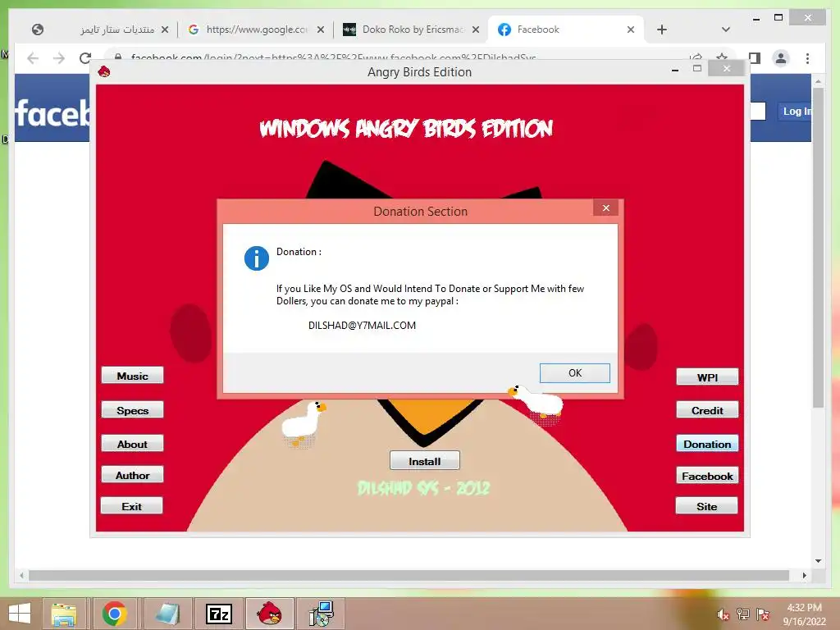Image resolution: width=840 pixels, height=630 pixels.
Task: Minimize the Angry Birds Edition window
Action: coord(675,69)
